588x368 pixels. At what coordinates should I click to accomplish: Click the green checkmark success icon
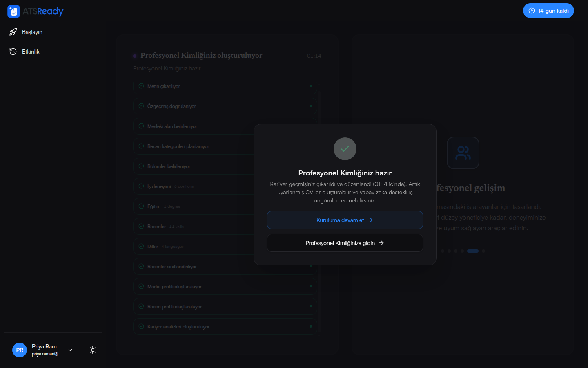coord(345,149)
